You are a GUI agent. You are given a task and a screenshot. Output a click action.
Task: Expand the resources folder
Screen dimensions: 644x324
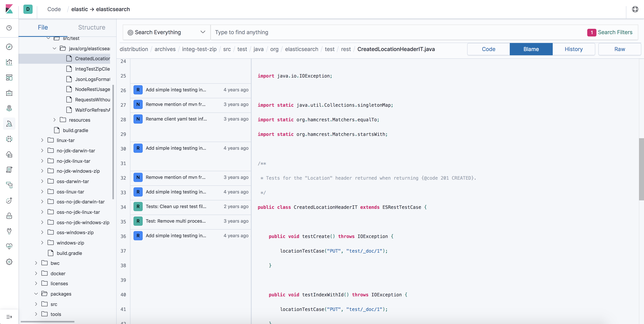pos(54,120)
